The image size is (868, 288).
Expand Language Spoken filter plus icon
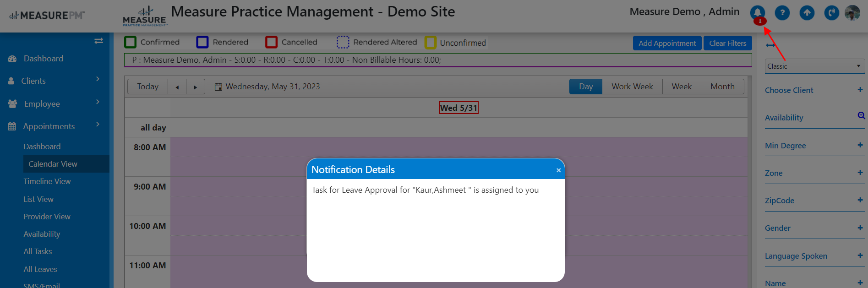pos(860,255)
